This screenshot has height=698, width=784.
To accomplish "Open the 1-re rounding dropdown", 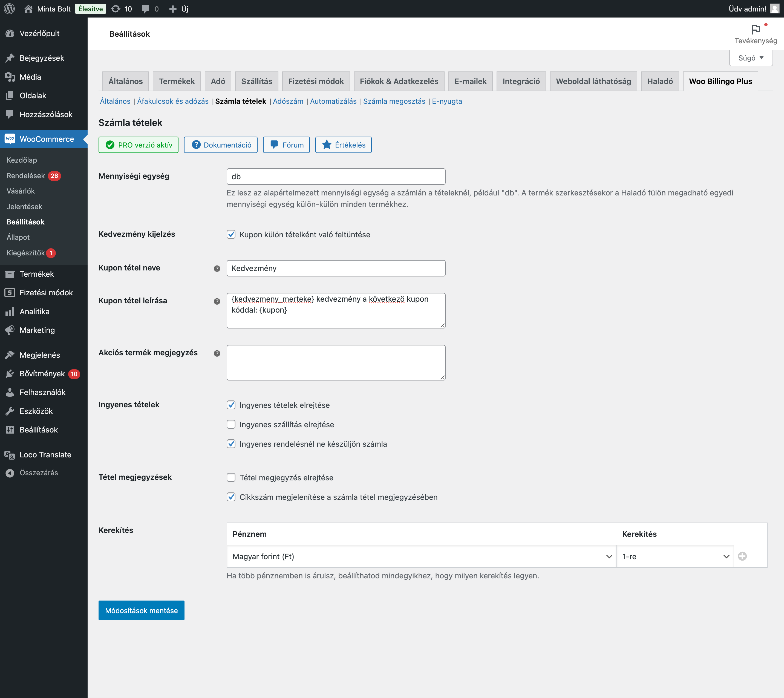I will 675,556.
